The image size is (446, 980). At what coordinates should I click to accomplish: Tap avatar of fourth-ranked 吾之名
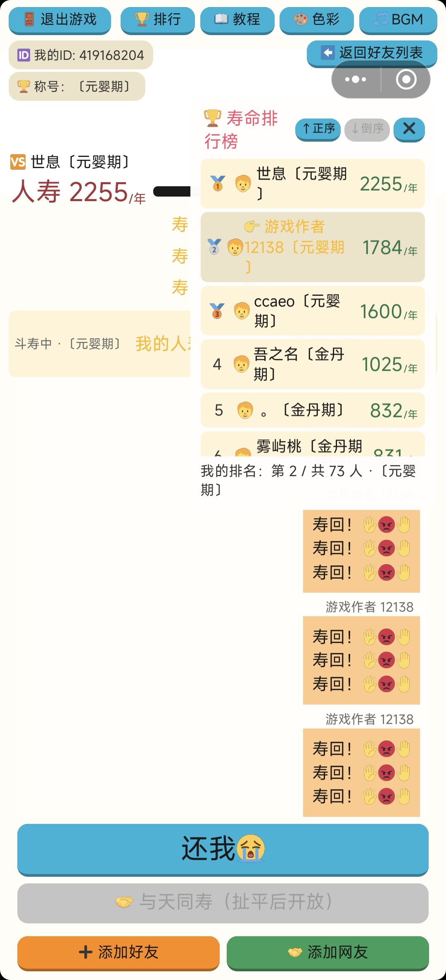tap(241, 364)
